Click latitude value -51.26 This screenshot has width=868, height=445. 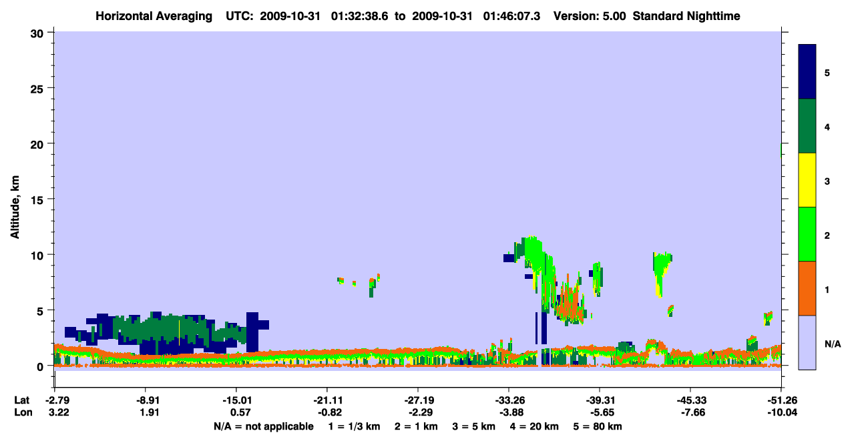[x=781, y=400]
